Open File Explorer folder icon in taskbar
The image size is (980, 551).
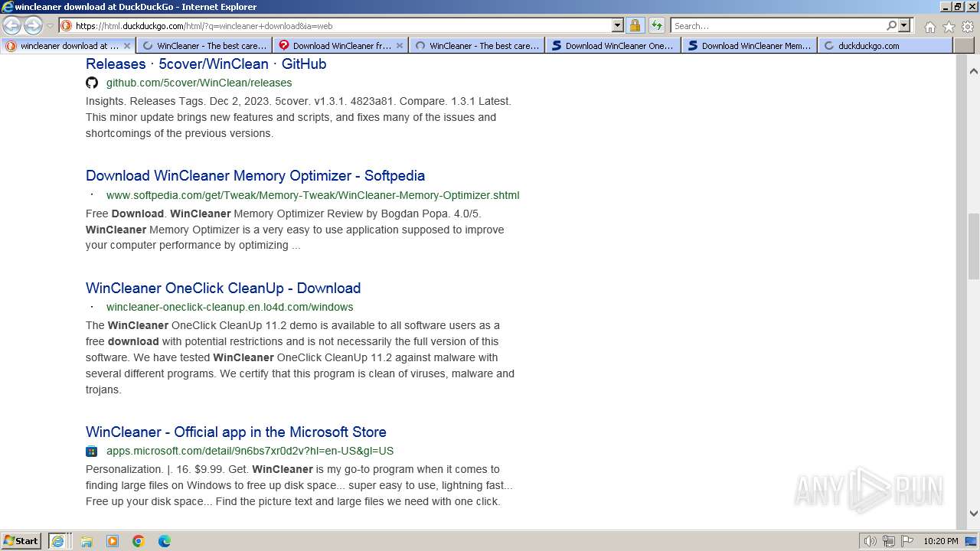click(x=87, y=541)
